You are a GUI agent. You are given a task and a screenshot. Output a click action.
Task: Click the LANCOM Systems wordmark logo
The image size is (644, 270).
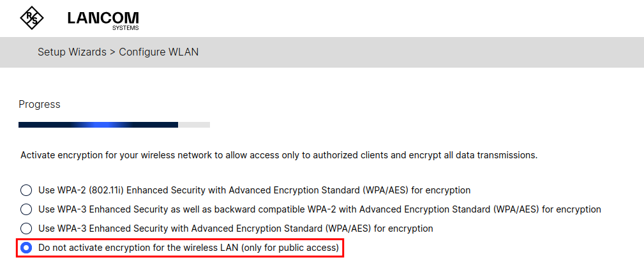pyautogui.click(x=103, y=20)
